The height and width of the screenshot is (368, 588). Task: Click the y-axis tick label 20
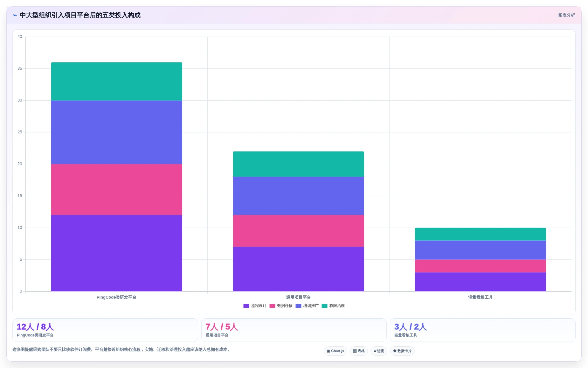tap(20, 164)
